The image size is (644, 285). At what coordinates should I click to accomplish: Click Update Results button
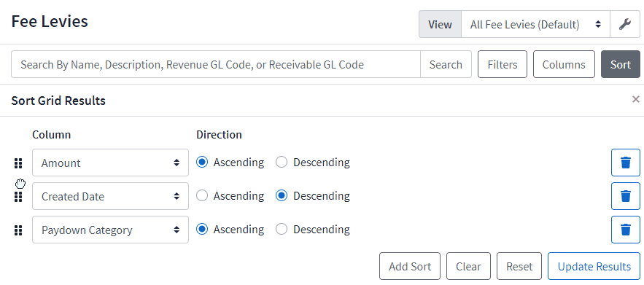pos(594,267)
